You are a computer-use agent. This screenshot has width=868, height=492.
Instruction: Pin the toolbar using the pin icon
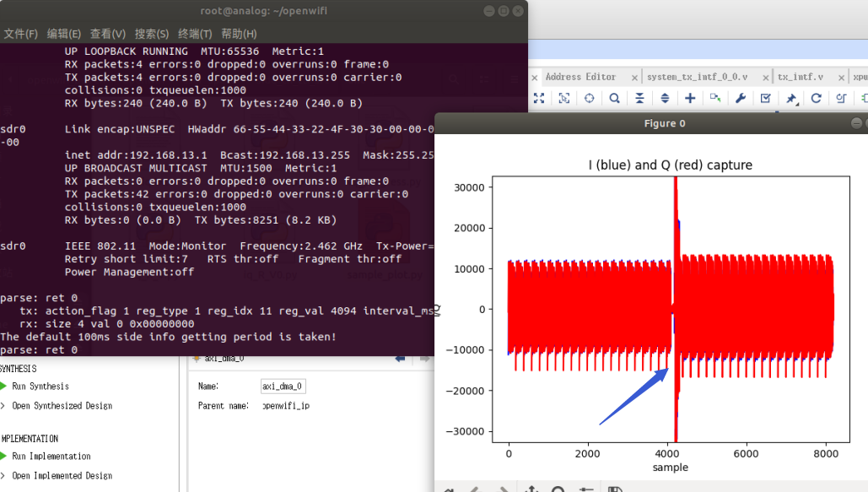click(789, 98)
